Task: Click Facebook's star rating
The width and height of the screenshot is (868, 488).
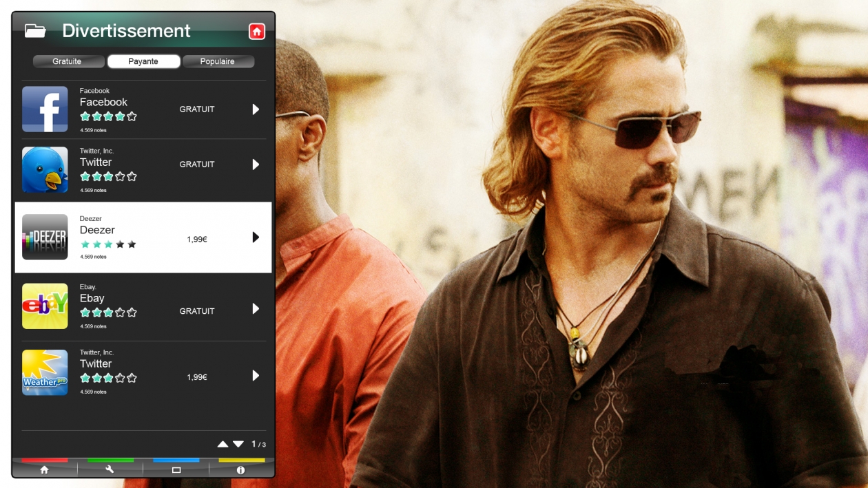Action: coord(108,117)
